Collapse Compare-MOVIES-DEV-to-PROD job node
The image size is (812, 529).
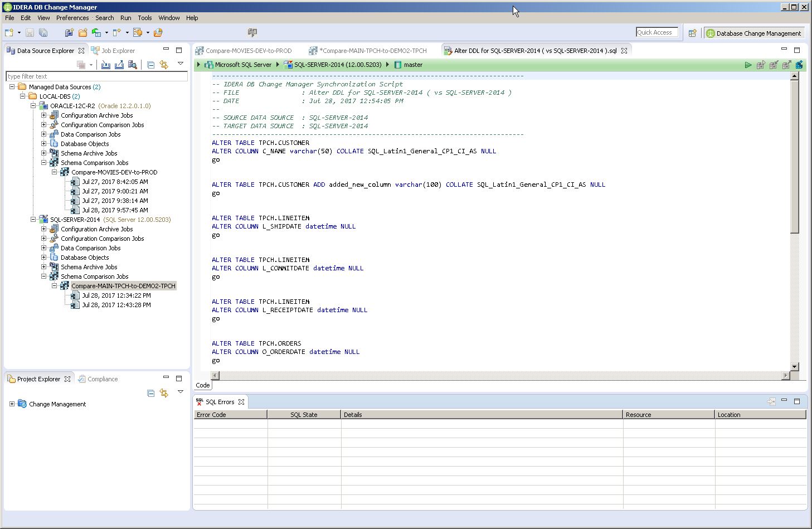click(54, 172)
